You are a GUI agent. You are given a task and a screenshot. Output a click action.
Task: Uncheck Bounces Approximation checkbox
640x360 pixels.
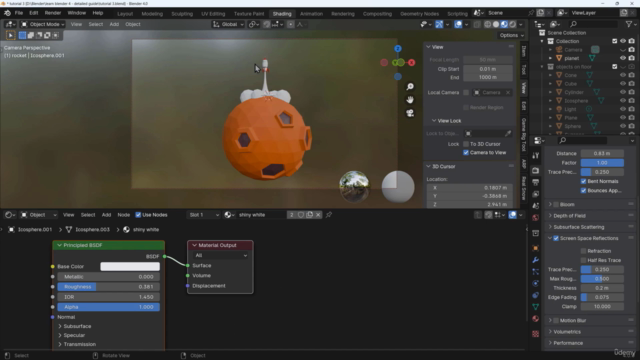[583, 191]
